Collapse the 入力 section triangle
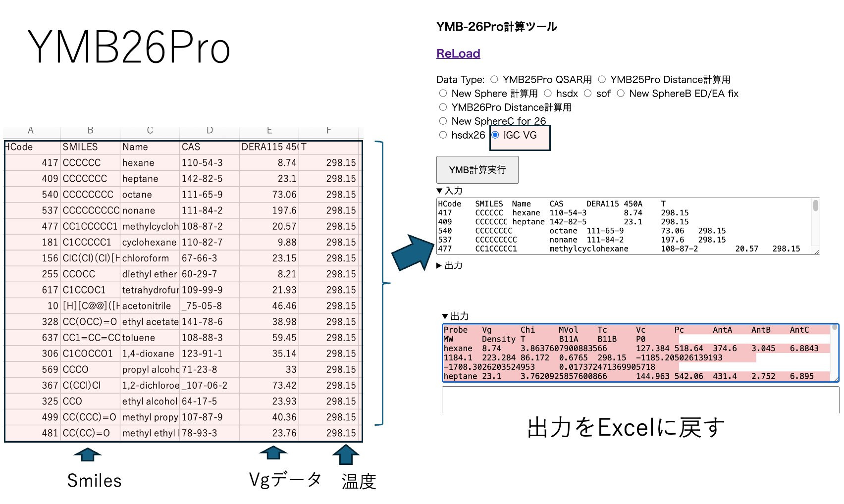 (439, 191)
